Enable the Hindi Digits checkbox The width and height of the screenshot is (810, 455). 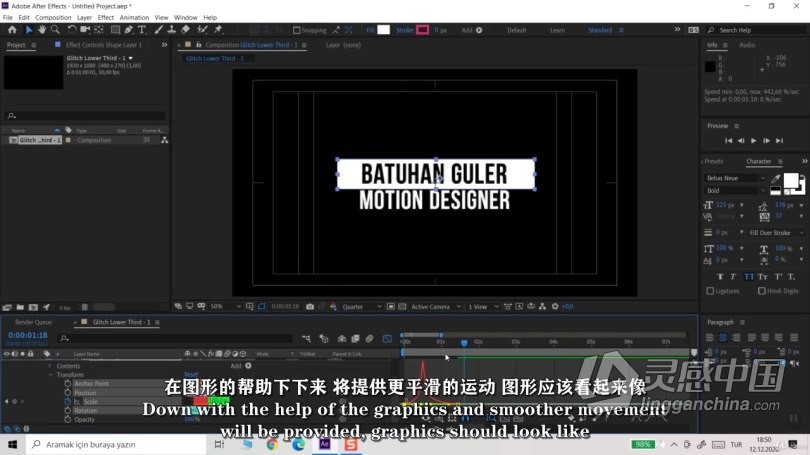point(761,291)
